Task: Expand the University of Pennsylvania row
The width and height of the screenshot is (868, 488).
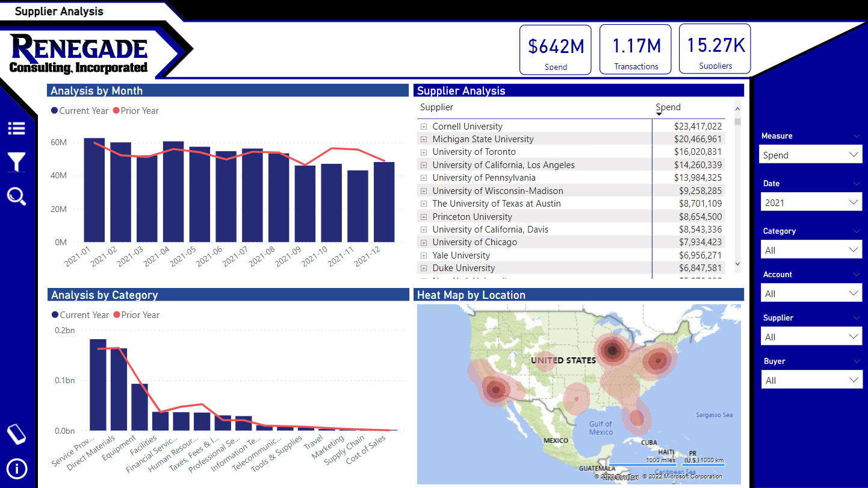Action: [424, 178]
